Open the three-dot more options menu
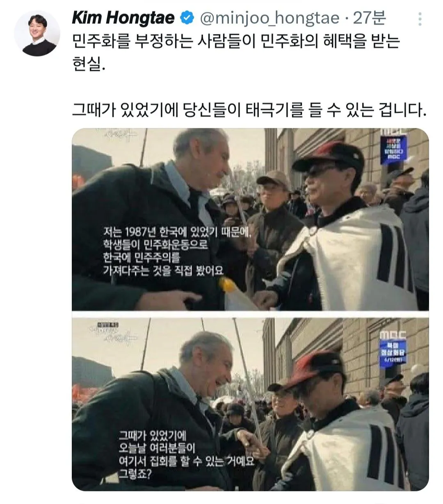443x504 pixels. coord(420,19)
